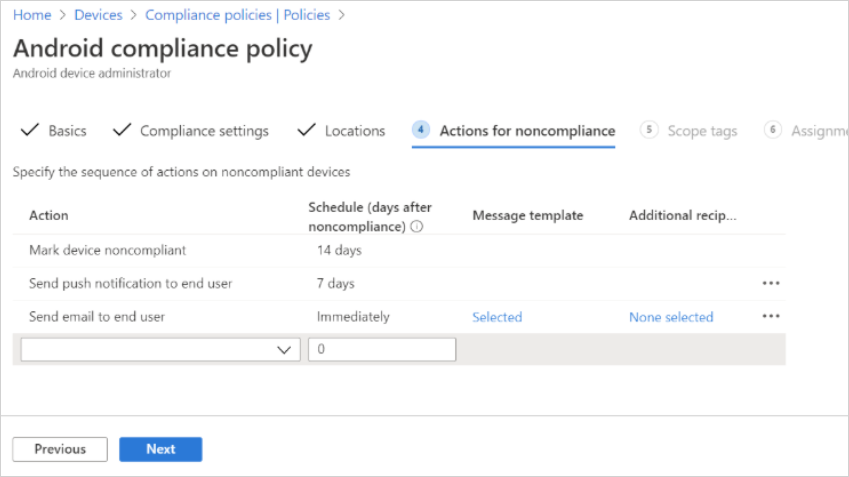The width and height of the screenshot is (849, 477).
Task: Click the Basics checkmark icon
Action: point(30,130)
